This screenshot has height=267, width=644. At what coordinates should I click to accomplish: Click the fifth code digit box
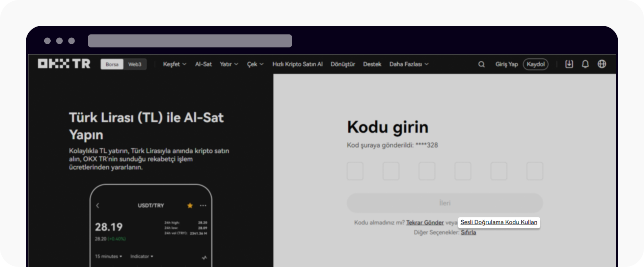click(x=499, y=171)
